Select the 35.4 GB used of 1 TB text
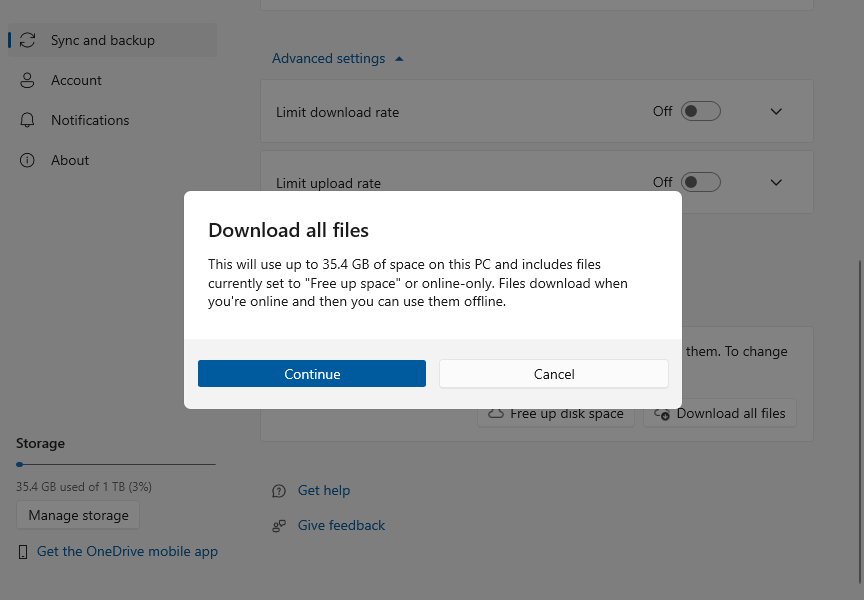Screen dimensions: 864x600 point(84,487)
